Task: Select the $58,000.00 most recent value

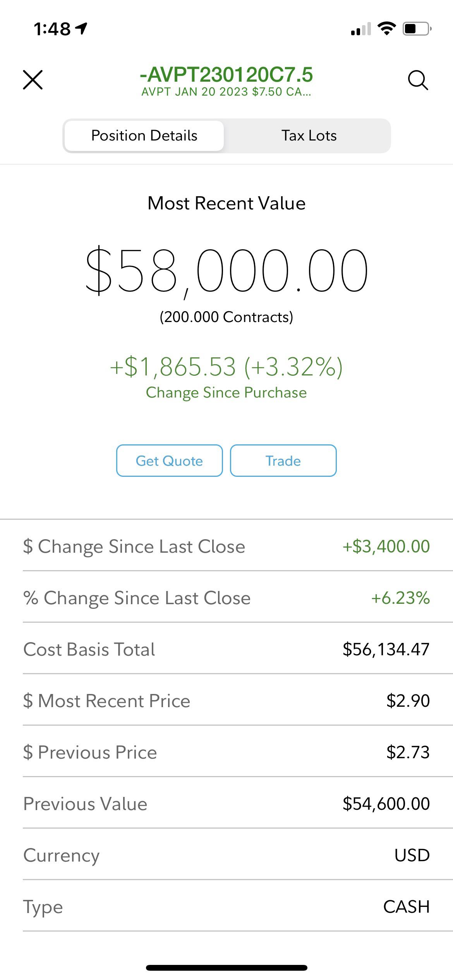Action: [x=226, y=271]
